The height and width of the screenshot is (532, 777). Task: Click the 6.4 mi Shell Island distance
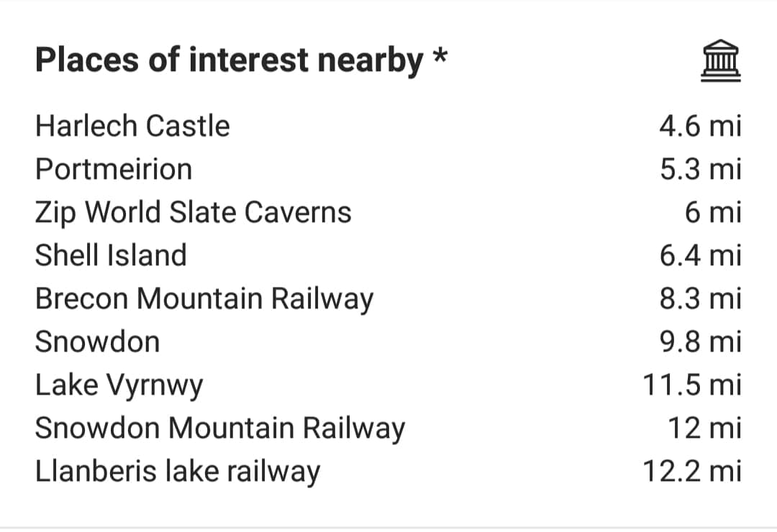tap(700, 255)
